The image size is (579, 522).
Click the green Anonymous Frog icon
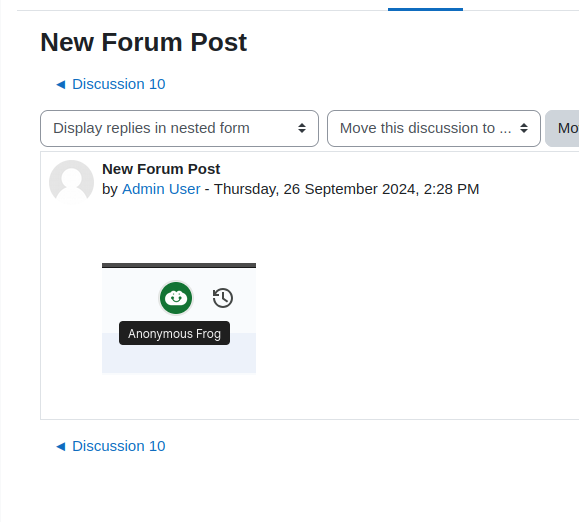(x=176, y=298)
